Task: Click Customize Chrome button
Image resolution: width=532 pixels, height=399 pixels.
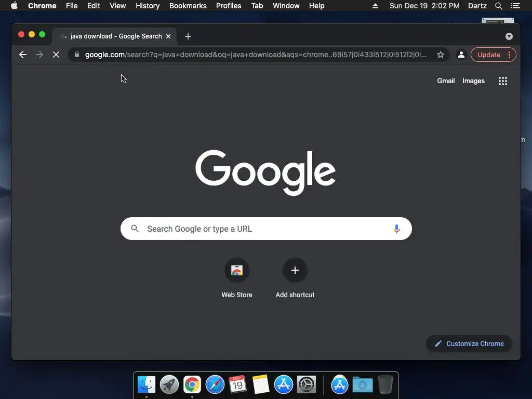Action: (469, 344)
